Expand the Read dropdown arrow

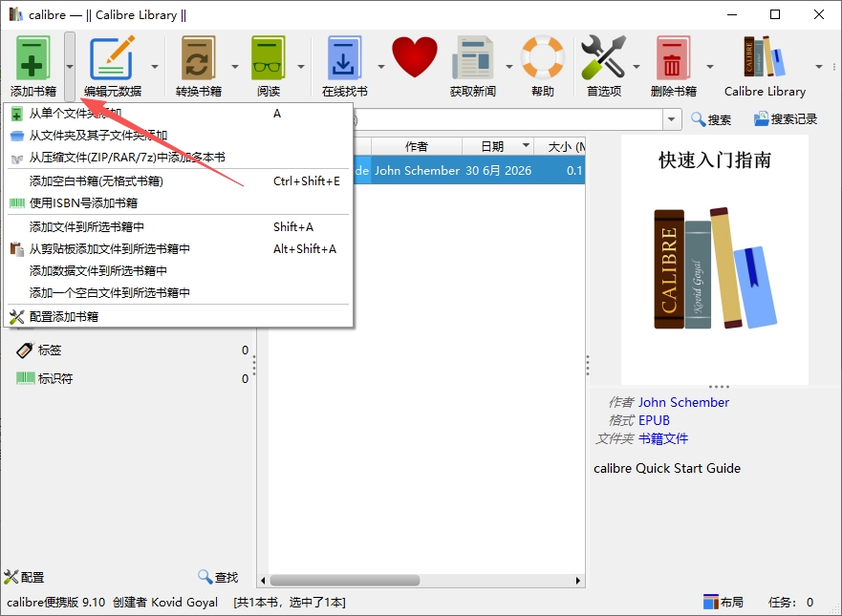(301, 67)
